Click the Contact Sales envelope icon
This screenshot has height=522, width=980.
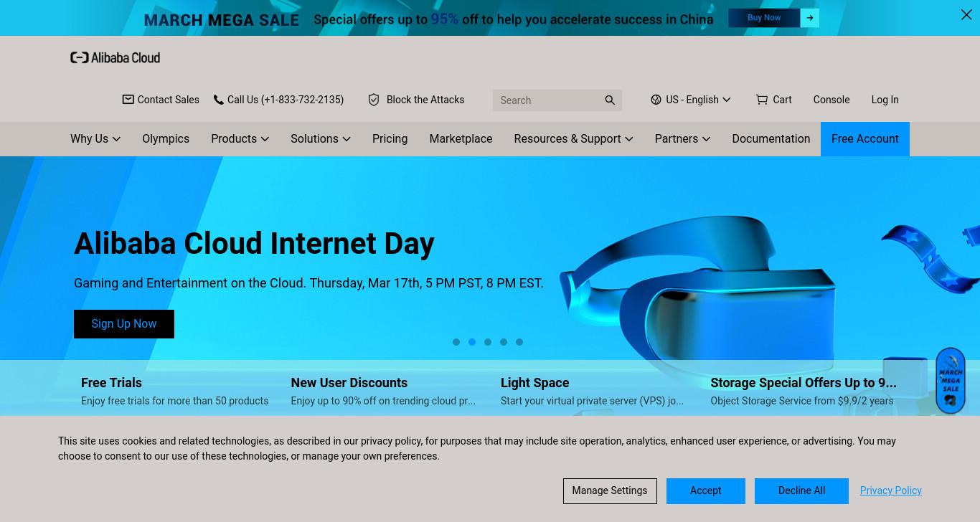[128, 100]
